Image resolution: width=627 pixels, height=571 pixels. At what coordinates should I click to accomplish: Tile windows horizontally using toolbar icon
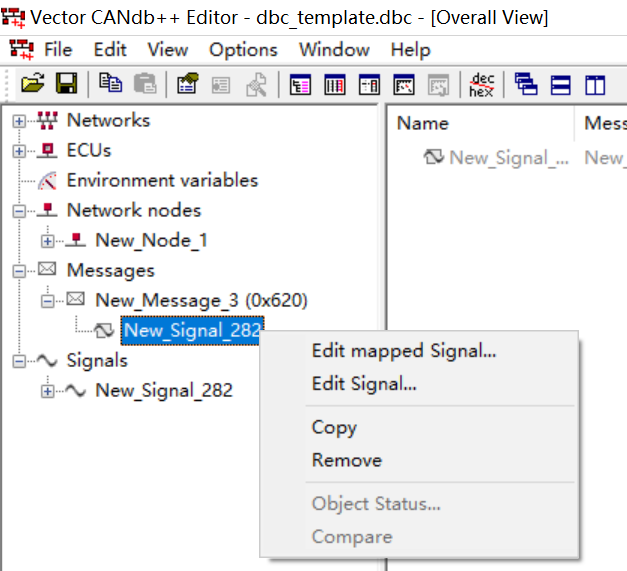tap(560, 85)
